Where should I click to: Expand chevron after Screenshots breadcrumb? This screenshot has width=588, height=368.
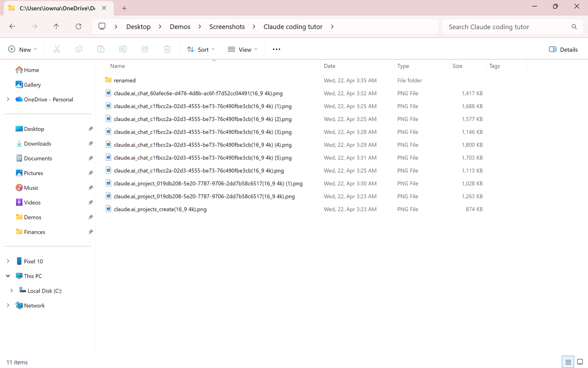click(254, 27)
